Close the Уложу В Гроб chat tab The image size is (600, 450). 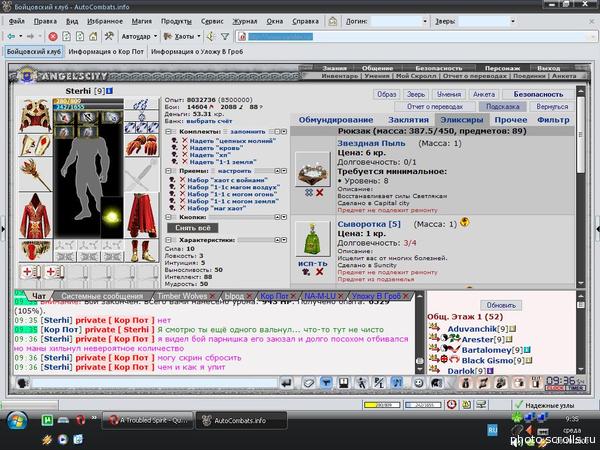(x=405, y=296)
